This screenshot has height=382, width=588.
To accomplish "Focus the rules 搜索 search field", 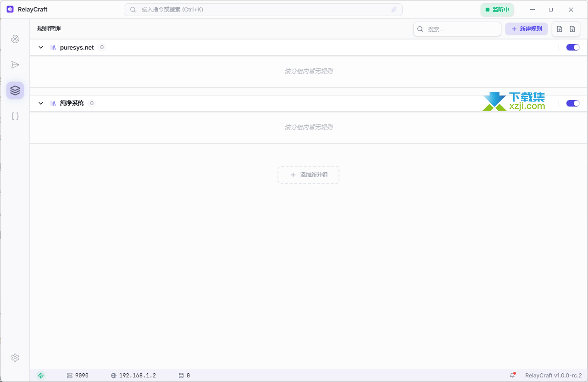I will point(462,29).
